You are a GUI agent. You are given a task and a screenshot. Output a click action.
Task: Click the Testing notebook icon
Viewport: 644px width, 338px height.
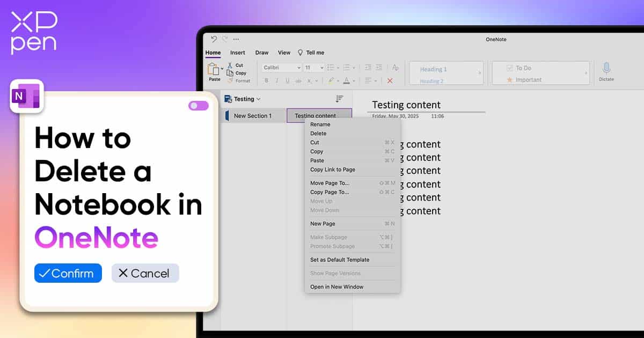coord(228,99)
